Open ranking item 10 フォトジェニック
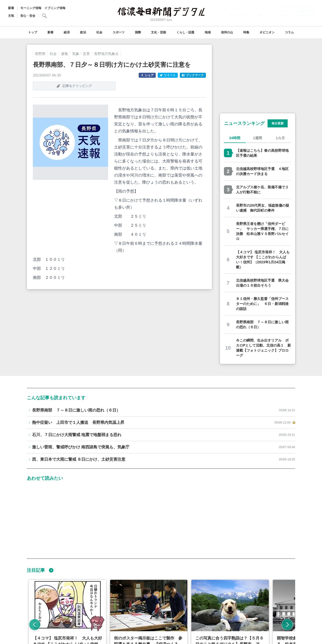 pos(258,348)
